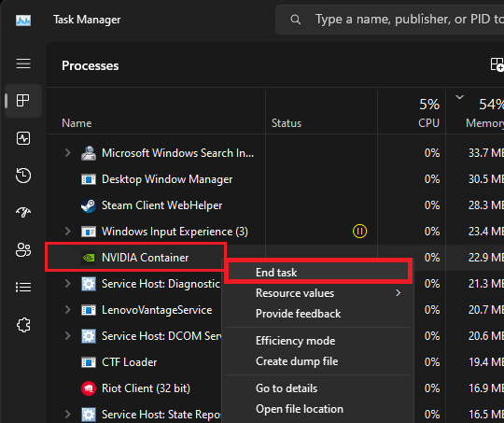Screen dimensions: 504x423
Task: Open the hamburger navigation menu
Action: click(23, 63)
